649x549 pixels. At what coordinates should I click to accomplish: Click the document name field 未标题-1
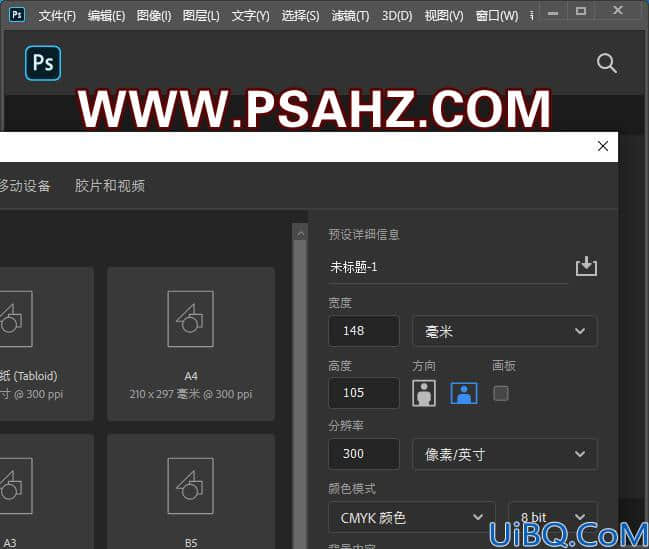coord(448,267)
